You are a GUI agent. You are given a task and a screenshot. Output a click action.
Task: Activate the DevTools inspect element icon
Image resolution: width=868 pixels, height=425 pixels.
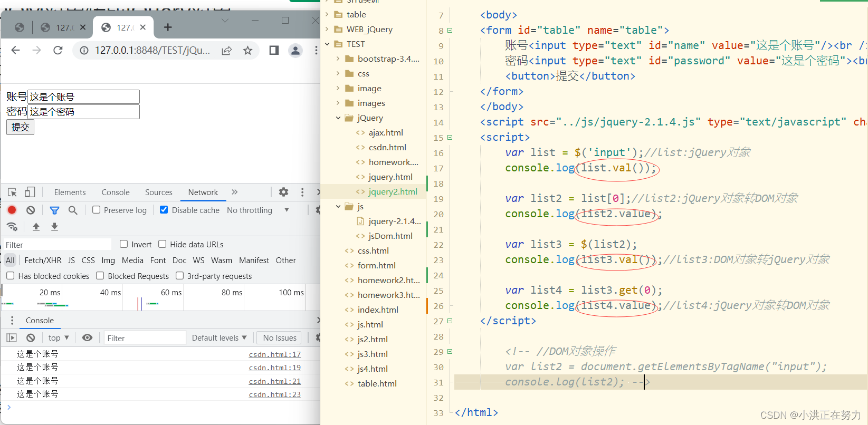(x=12, y=192)
